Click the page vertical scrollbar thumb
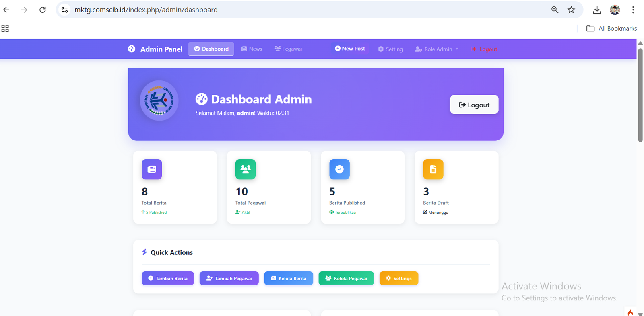644x316 pixels. 640,94
